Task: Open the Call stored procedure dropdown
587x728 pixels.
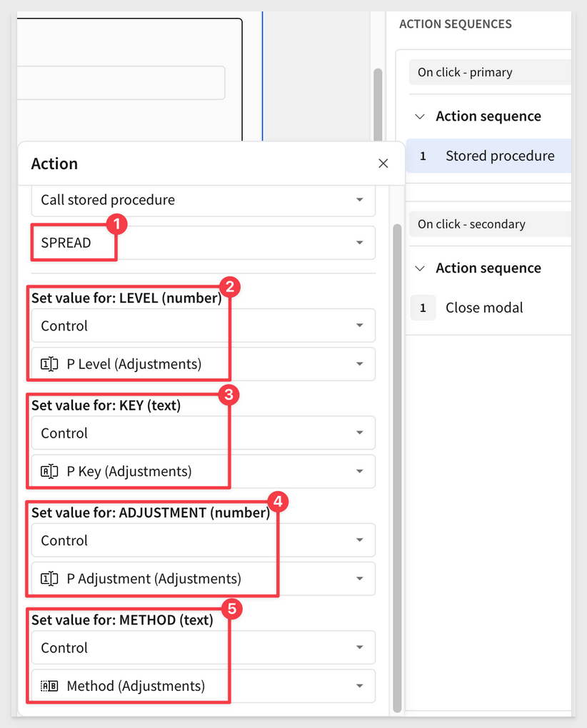Action: (x=203, y=200)
